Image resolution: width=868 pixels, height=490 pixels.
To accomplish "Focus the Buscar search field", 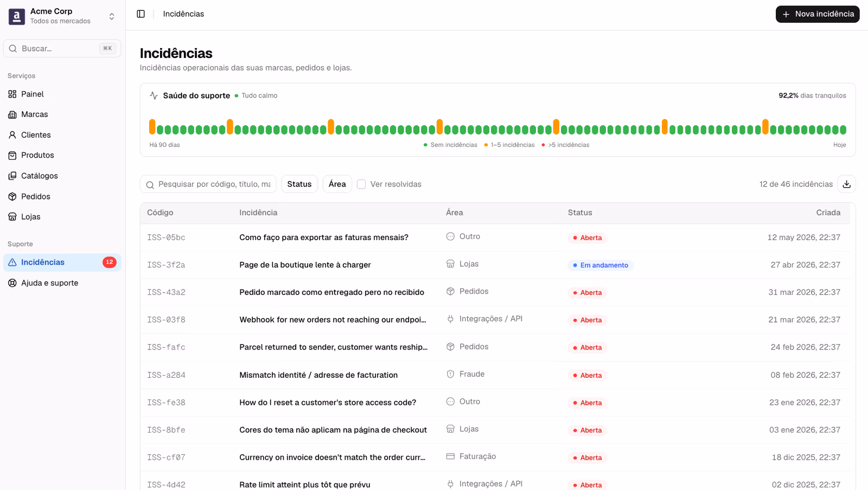I will (62, 49).
